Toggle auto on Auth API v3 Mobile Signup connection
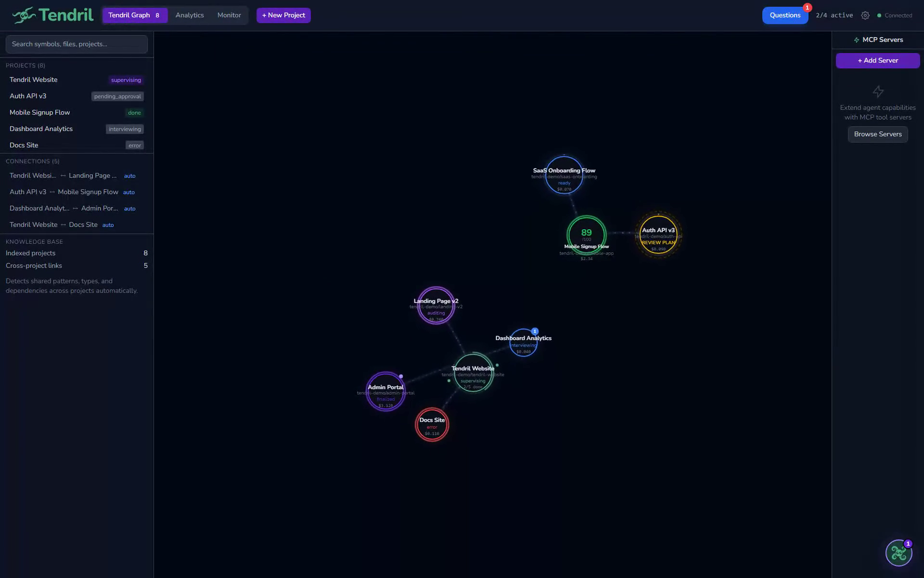 (129, 192)
